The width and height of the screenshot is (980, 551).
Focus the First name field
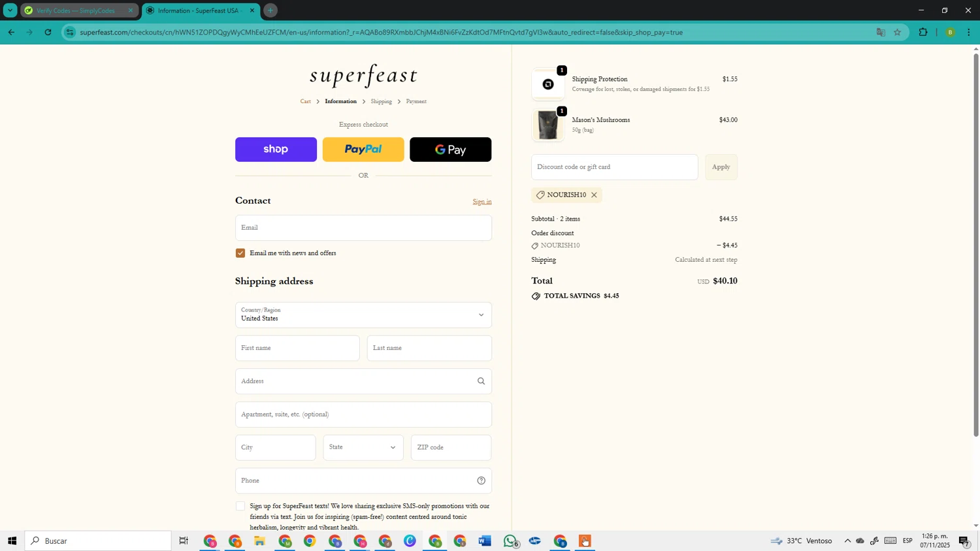pyautogui.click(x=297, y=348)
